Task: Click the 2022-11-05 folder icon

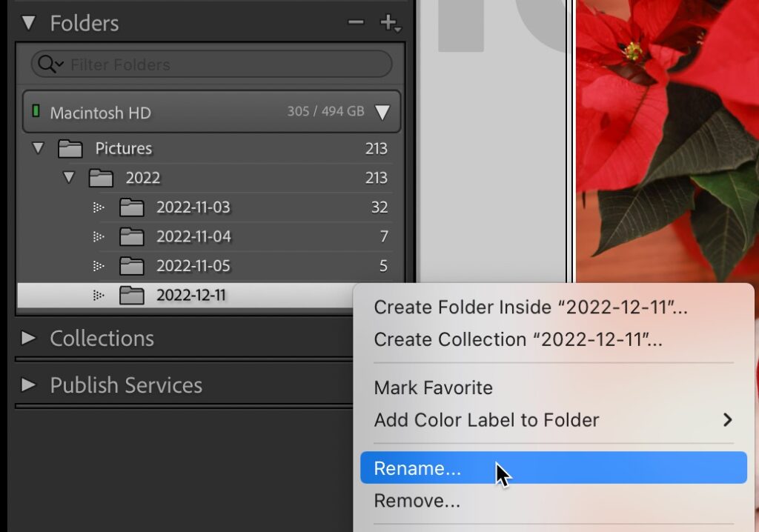Action: (x=131, y=266)
